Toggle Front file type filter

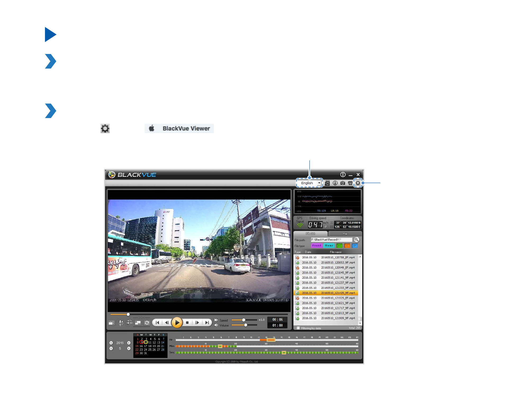tap(317, 246)
